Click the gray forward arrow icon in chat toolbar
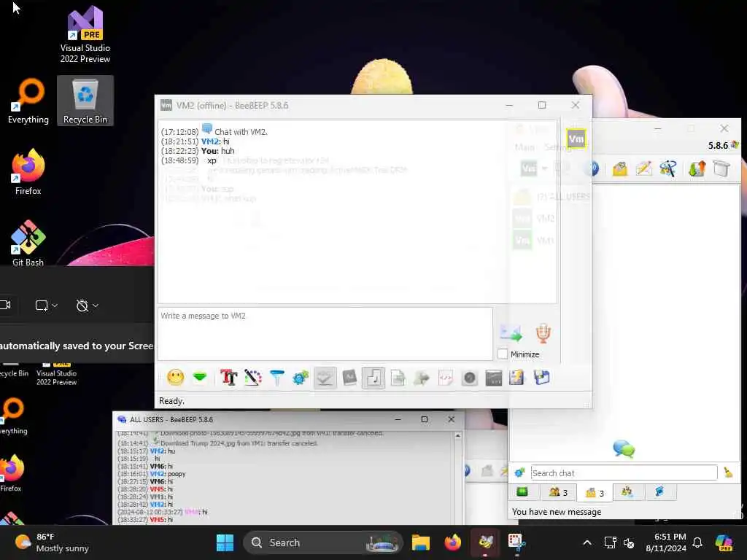747x560 pixels. pos(422,378)
